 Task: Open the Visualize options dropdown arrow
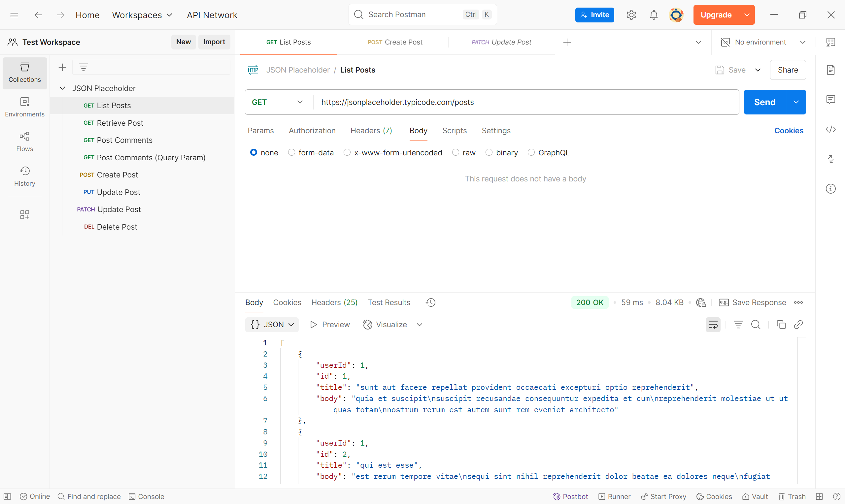tap(420, 325)
